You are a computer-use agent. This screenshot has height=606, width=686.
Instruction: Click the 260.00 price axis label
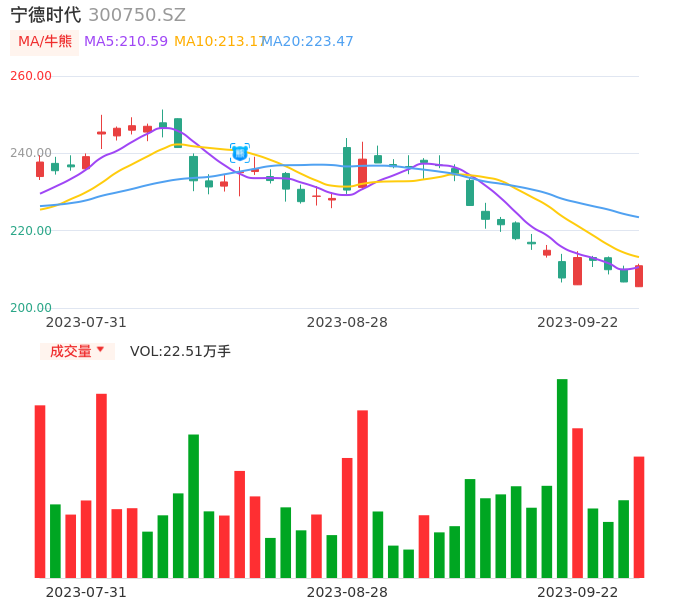[31, 76]
